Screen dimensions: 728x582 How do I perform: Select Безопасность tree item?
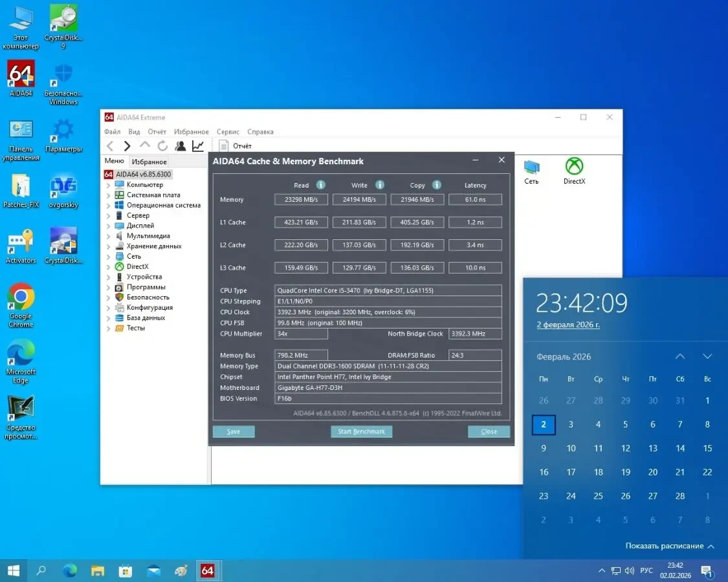(x=148, y=297)
